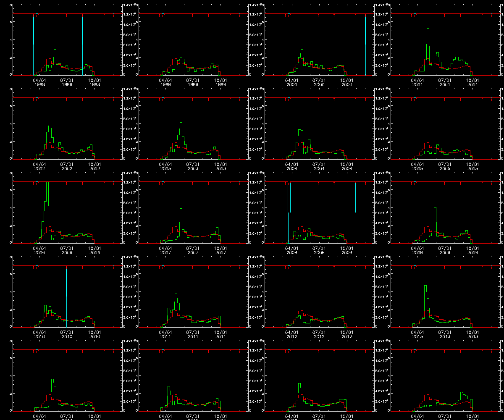Viewport: 504px width, 420px height.
Task: Click the green spike in the 2009 plot
Action: pos(435,208)
